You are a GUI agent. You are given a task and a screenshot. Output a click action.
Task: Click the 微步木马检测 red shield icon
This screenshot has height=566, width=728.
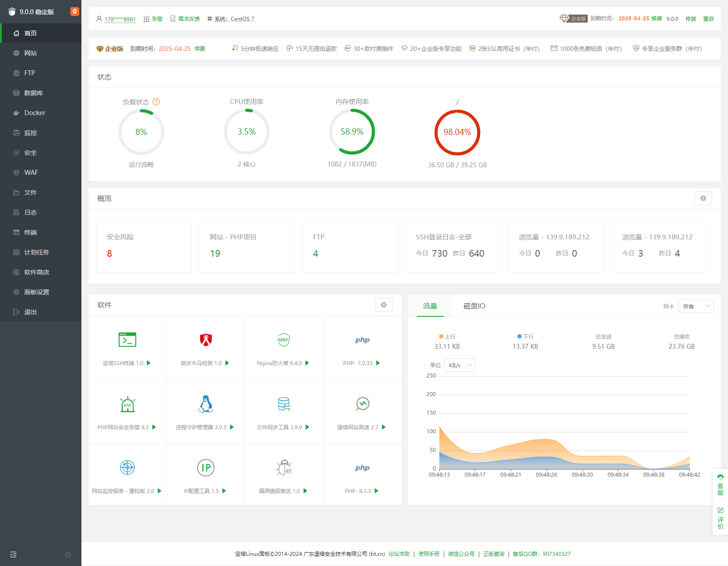coord(206,340)
